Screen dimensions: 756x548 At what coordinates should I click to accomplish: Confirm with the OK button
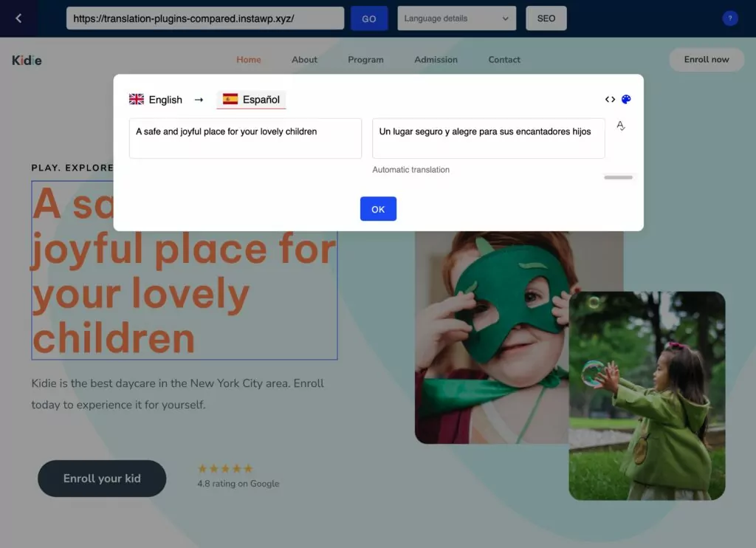pyautogui.click(x=378, y=209)
